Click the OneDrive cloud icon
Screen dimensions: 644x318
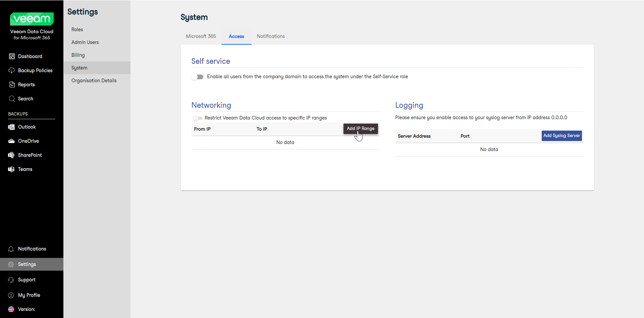pos(11,141)
